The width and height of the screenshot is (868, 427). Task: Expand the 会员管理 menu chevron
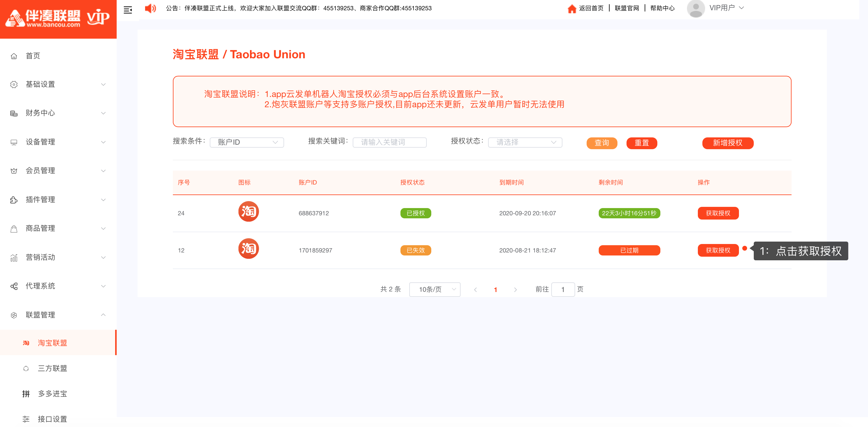click(103, 171)
